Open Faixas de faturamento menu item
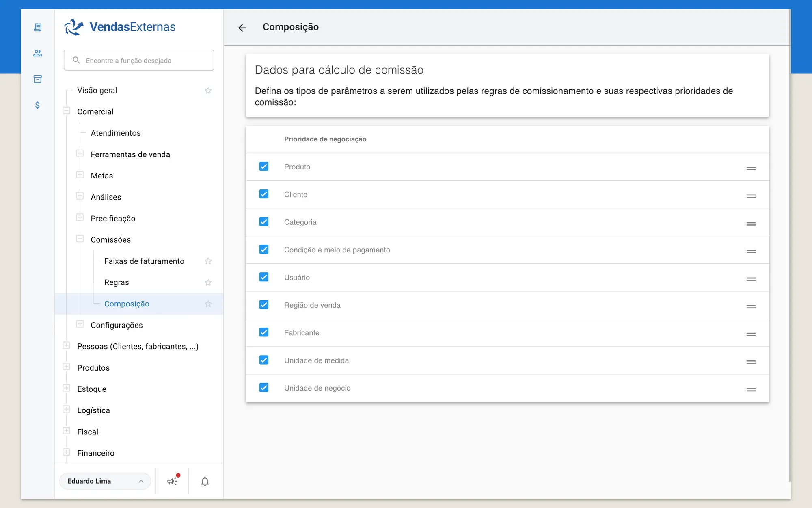The width and height of the screenshot is (812, 508). (144, 261)
